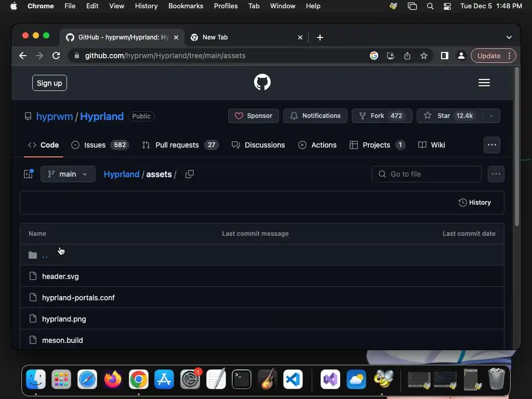Open Finder from the Dock
This screenshot has width=532, height=399.
pyautogui.click(x=36, y=379)
